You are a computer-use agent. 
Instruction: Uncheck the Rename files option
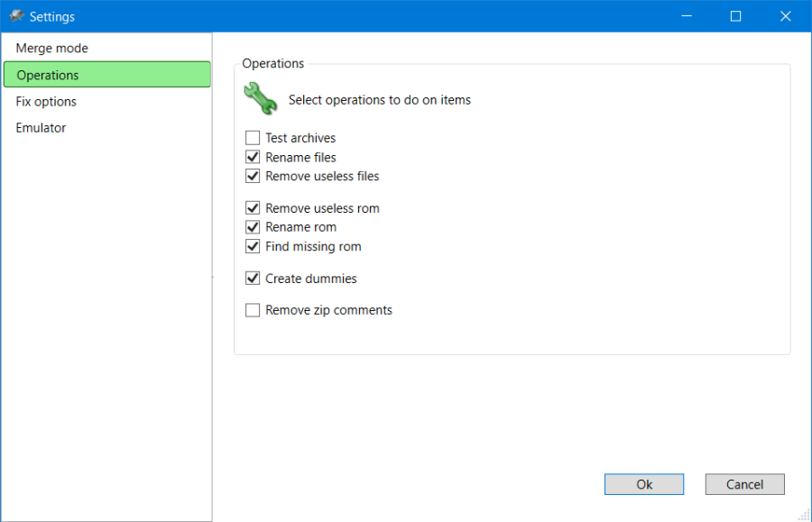click(x=253, y=157)
